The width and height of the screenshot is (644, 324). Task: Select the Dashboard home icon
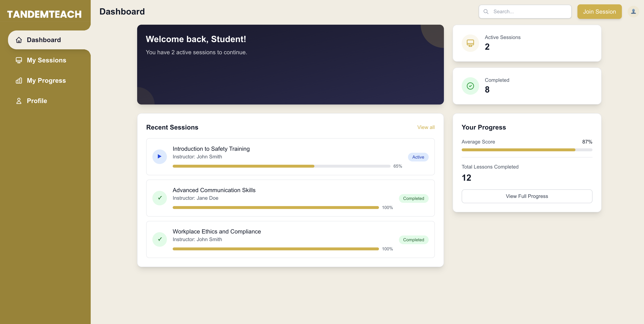click(x=19, y=40)
